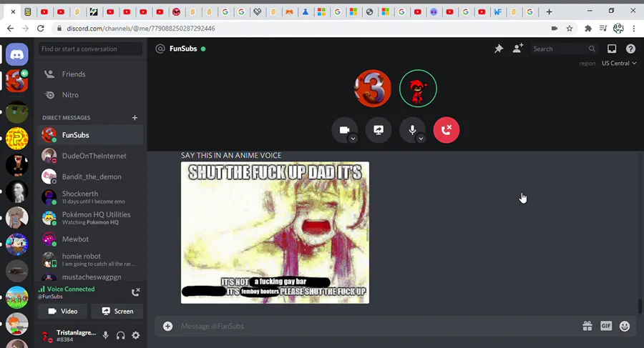Bookmark this page star icon
The height and width of the screenshot is (348, 644).
tap(570, 29)
